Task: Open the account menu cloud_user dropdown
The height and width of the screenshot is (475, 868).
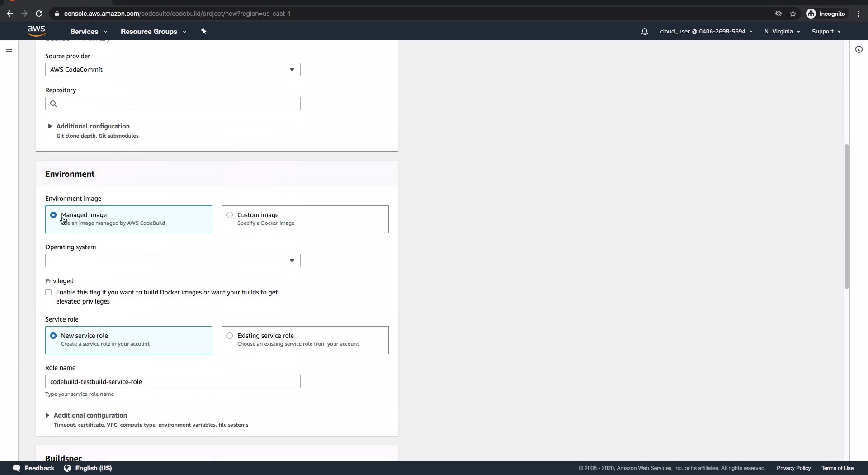Action: coord(706,32)
